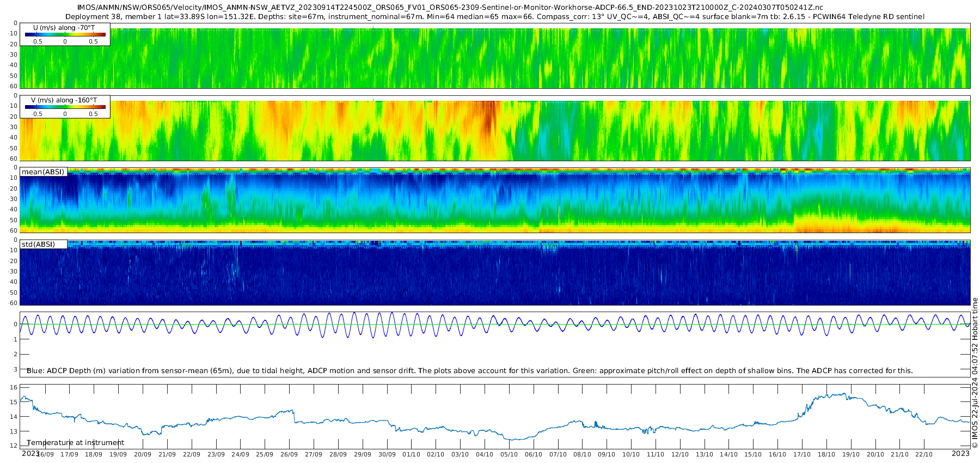
Task: Click the V velocity colorbar legend
Action: (65, 107)
